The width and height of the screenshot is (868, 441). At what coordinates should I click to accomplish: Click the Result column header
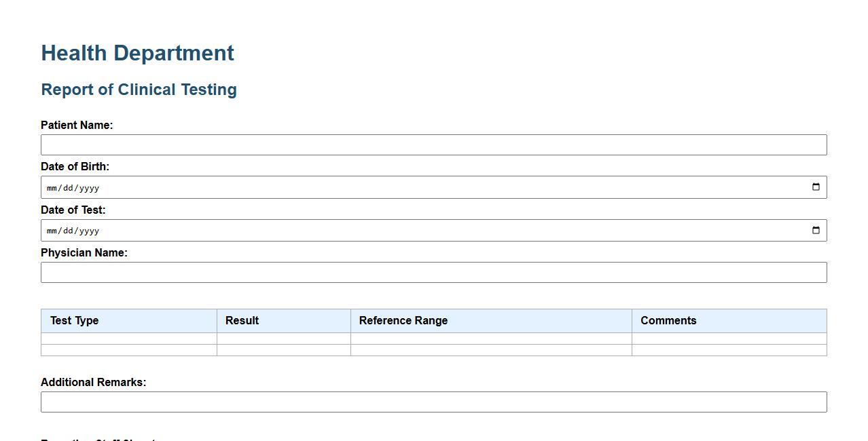point(242,321)
